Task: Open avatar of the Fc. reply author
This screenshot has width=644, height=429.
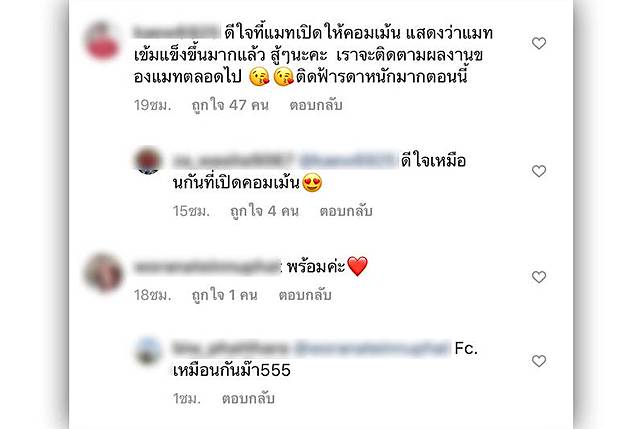Action: [x=148, y=351]
